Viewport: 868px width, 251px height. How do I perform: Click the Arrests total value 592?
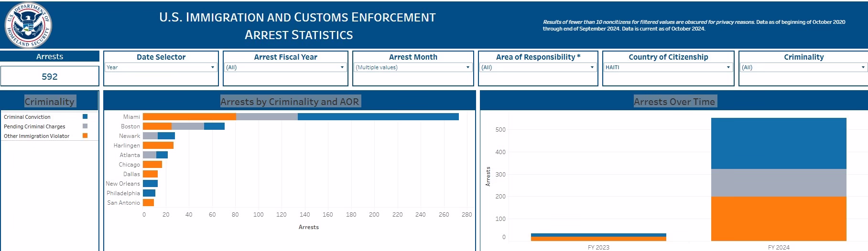(50, 76)
